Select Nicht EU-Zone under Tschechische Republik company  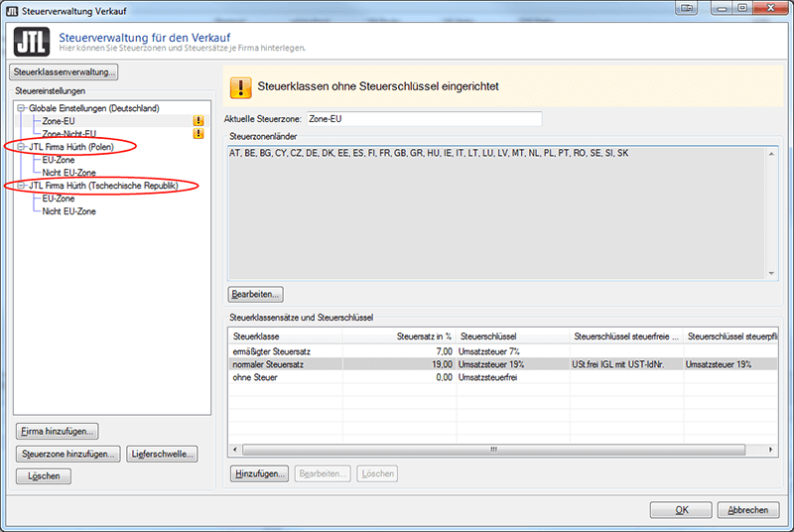pyautogui.click(x=68, y=211)
